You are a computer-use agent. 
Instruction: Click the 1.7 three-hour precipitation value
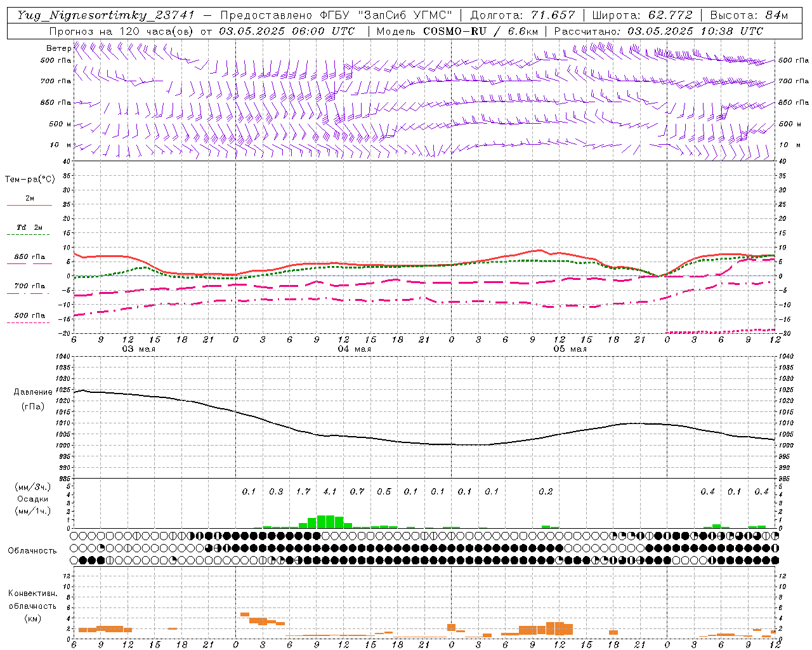coord(303,492)
